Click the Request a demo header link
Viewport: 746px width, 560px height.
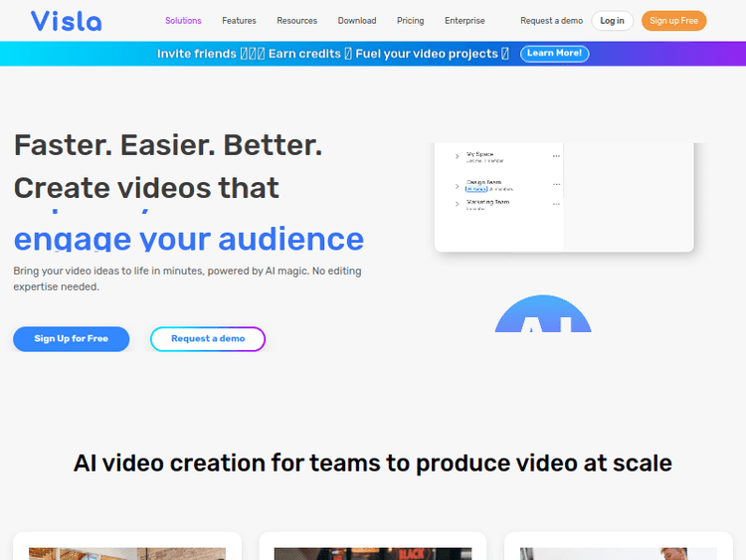(x=551, y=21)
